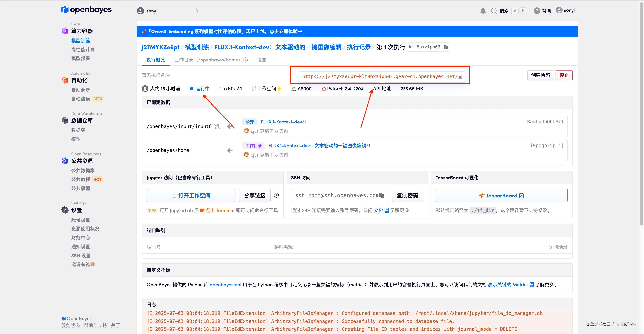The width and height of the screenshot is (644, 334).
Task: Click unbind icon next to /openbayes/input/input0
Action: click(217, 127)
